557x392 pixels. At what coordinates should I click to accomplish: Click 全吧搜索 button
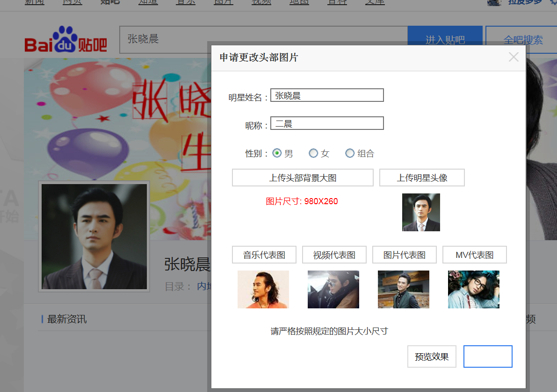[x=522, y=36]
